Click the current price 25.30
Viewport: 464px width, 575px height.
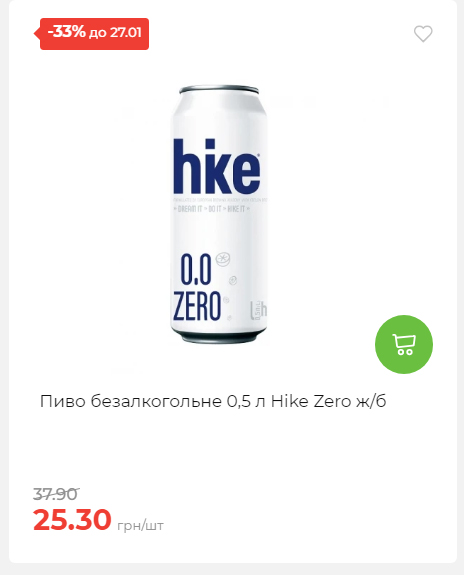point(72,519)
